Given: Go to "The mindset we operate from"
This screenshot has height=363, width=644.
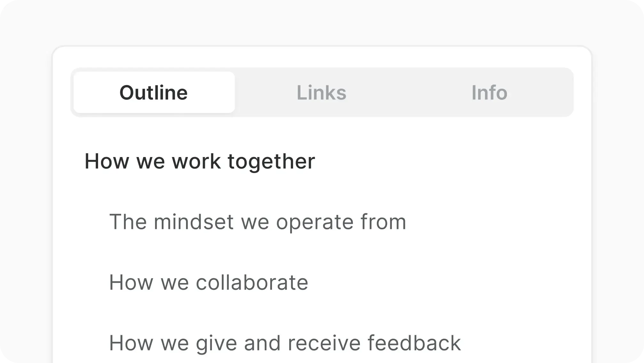Looking at the screenshot, I should point(258,222).
